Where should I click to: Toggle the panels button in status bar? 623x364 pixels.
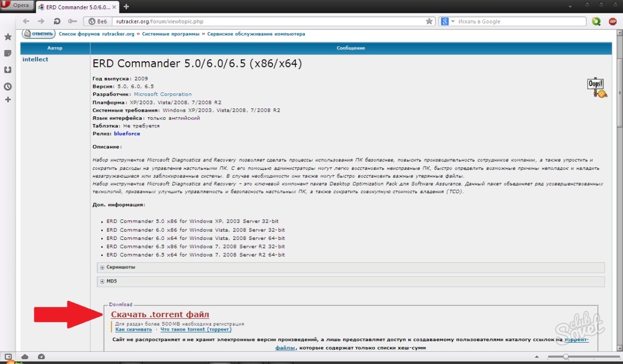[8, 357]
